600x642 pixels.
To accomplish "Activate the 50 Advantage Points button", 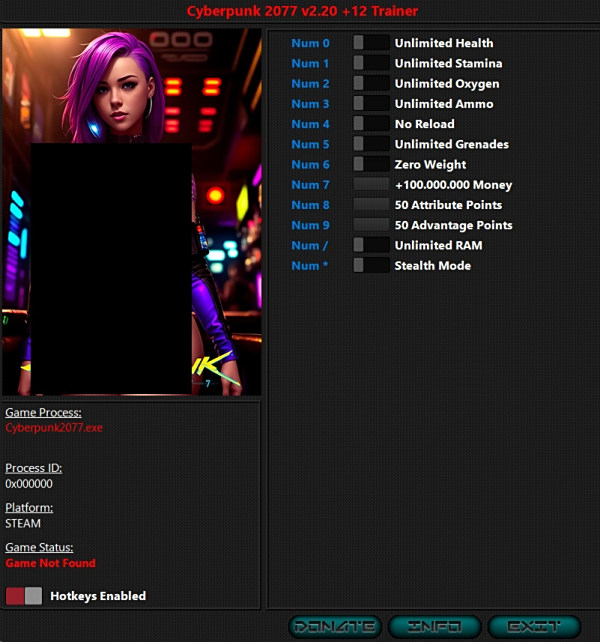I will pos(371,225).
